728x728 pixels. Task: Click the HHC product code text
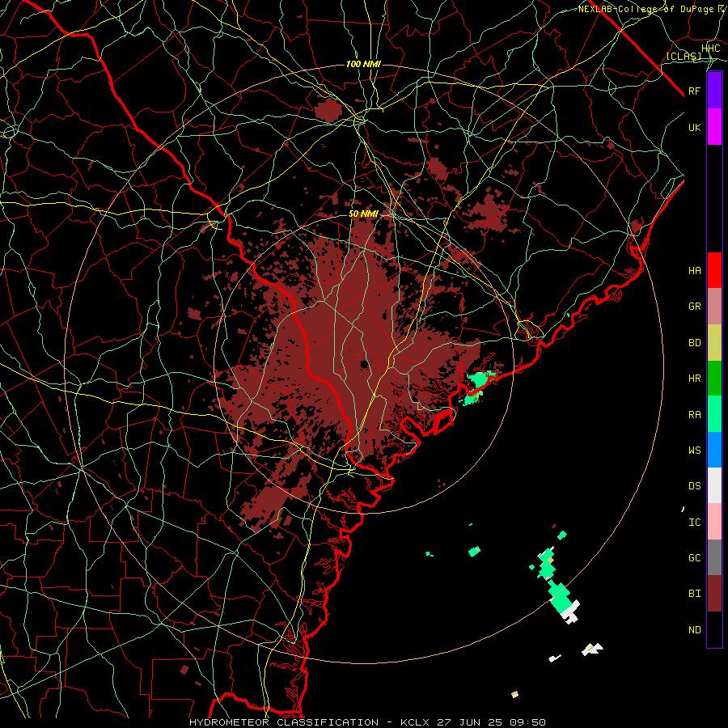coord(711,49)
